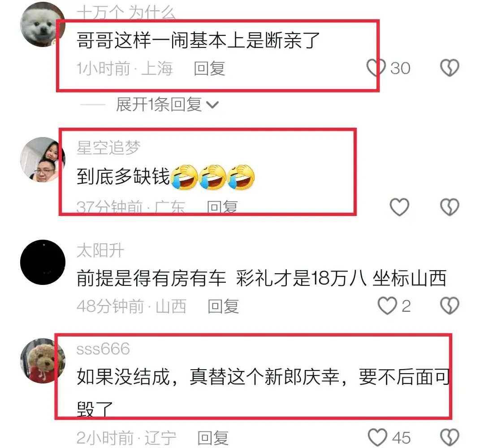This screenshot has height=448, width=484.
Task: Open sss666's teddy bear avatar
Action: 43,361
